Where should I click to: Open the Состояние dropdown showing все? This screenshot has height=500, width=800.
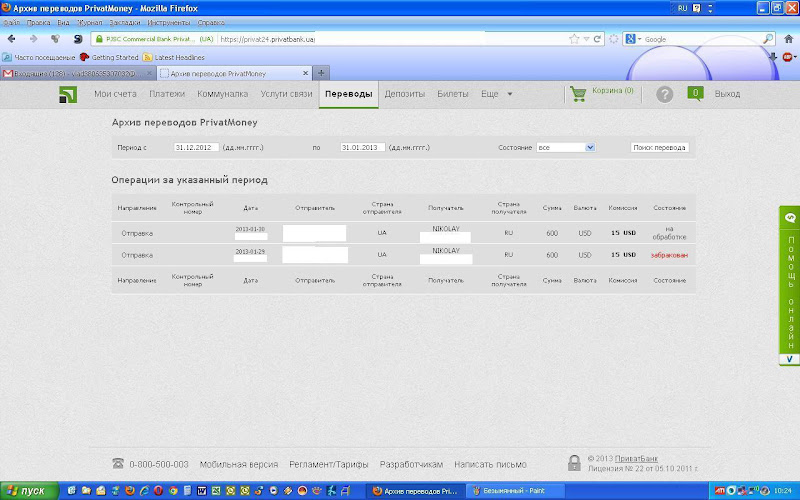coord(565,147)
